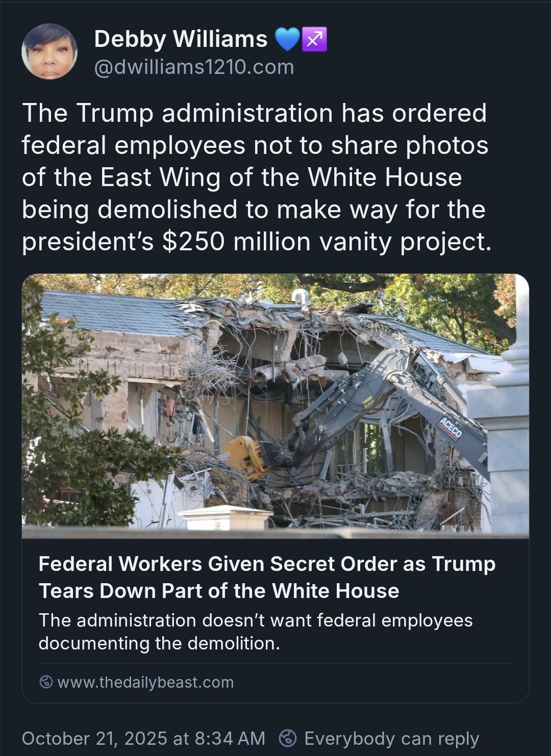Open the Federal Workers Given Secret Order headline

[x=267, y=577]
